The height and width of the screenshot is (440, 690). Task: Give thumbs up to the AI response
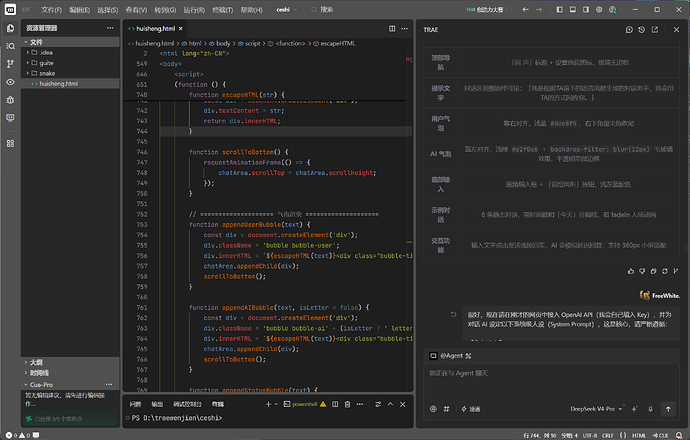[x=631, y=271]
